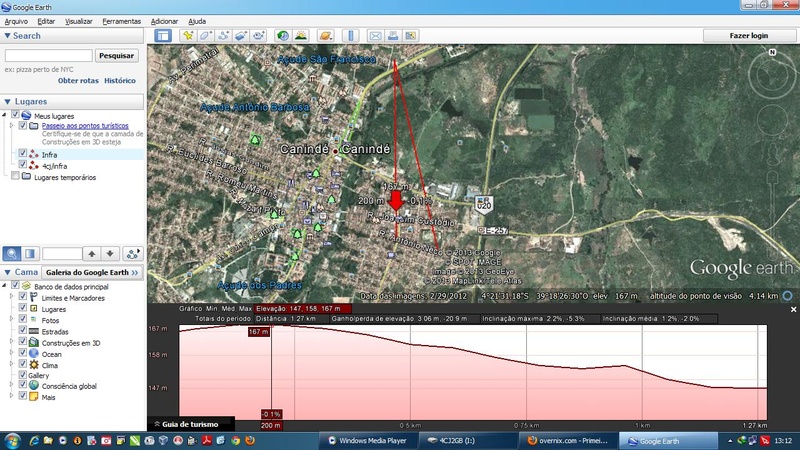
Task: Collapse the Meus lugares tree node
Action: tap(5, 115)
